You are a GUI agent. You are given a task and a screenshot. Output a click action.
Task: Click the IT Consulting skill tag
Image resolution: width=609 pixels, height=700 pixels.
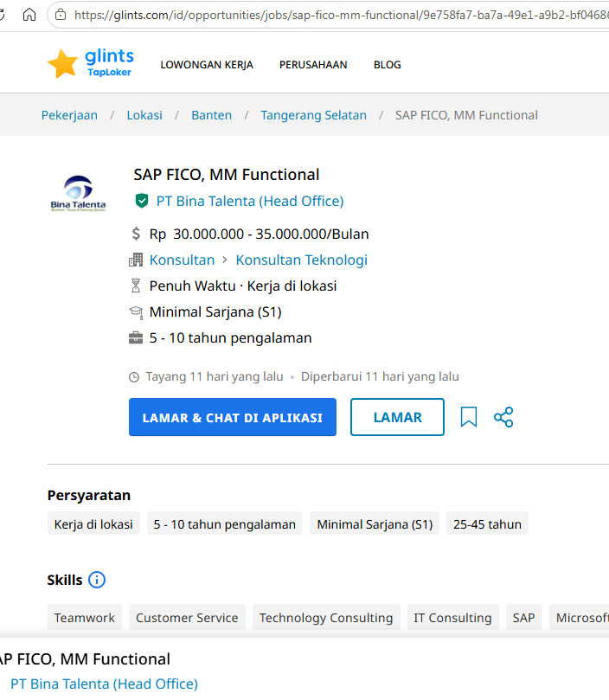[x=452, y=618]
